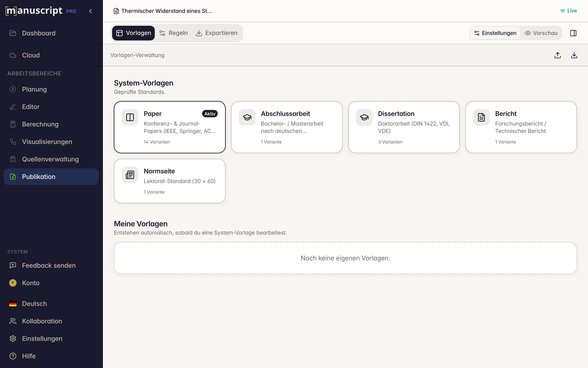
Task: Open the Editor workspace
Action: 51,107
